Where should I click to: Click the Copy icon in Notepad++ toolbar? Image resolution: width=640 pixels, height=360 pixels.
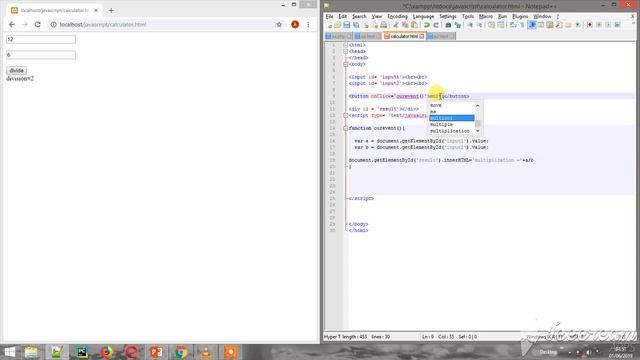click(406, 25)
